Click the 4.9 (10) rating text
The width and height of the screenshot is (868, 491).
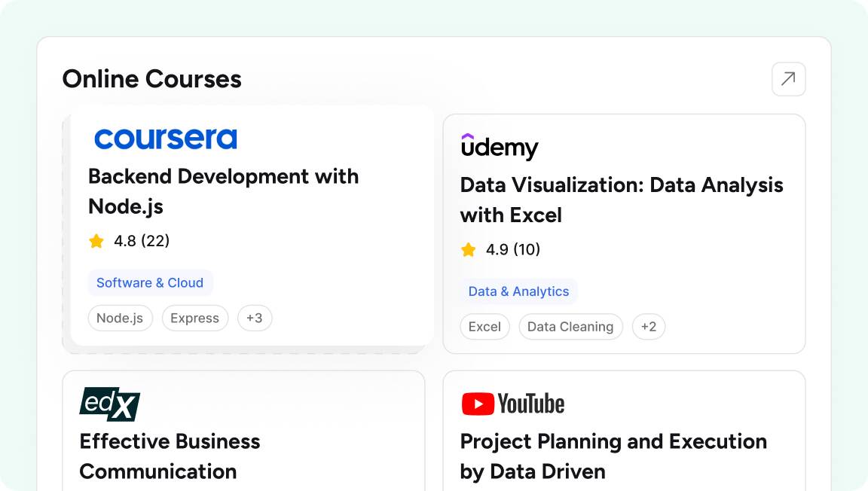[x=513, y=250]
